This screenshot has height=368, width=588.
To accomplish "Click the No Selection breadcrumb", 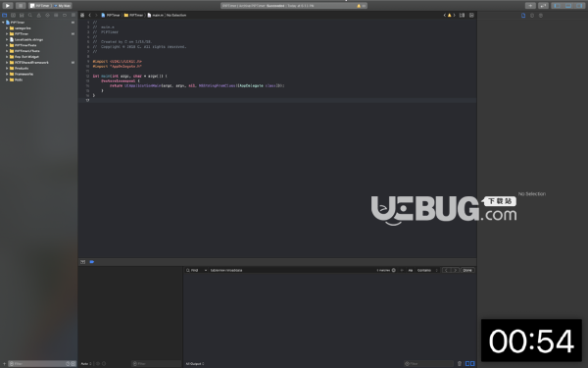I will point(176,15).
